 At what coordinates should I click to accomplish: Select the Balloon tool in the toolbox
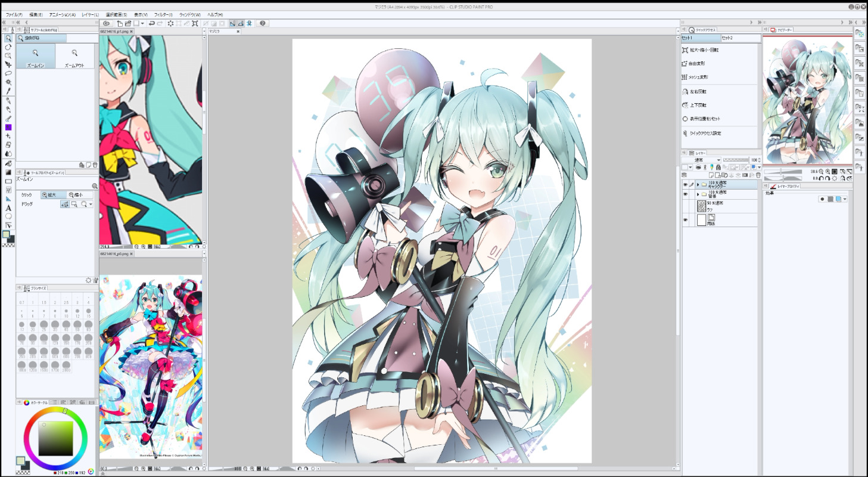click(x=8, y=216)
